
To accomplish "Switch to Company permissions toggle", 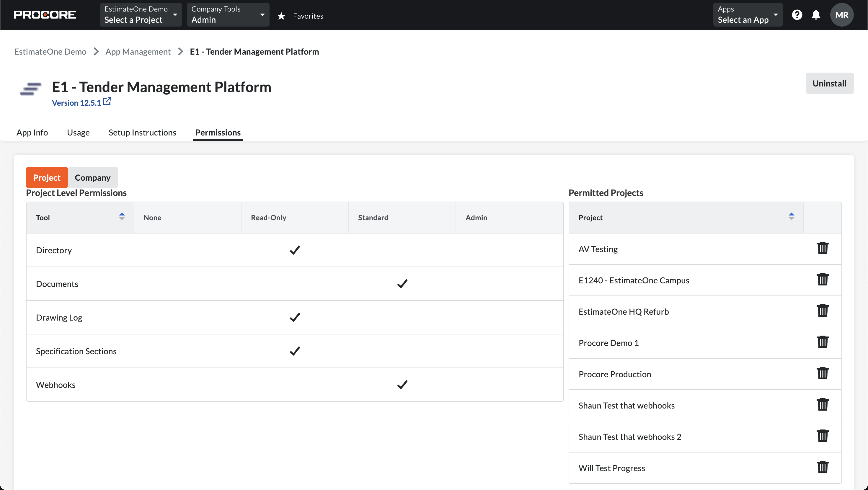I will coord(93,177).
